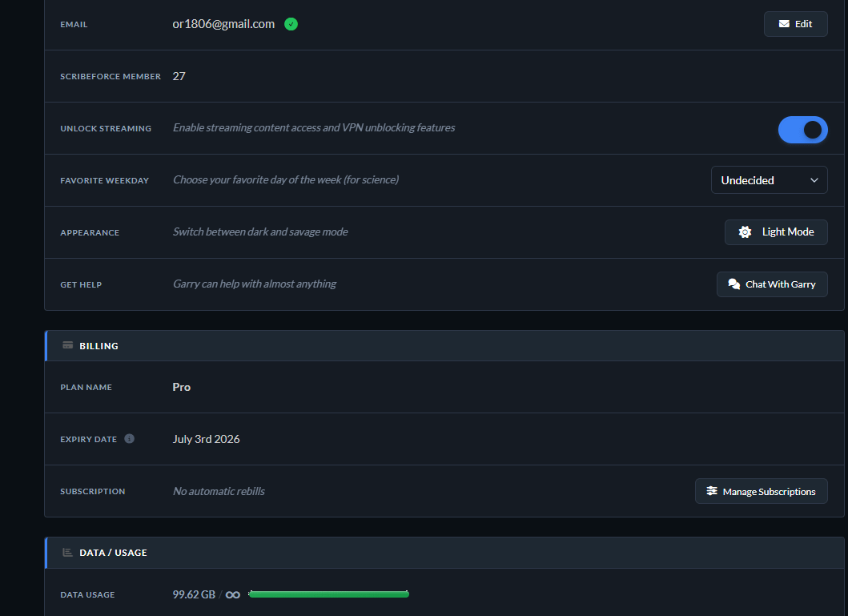Click the Switch between dark and savage mode text
The height and width of the screenshot is (616, 848).
[x=260, y=232]
